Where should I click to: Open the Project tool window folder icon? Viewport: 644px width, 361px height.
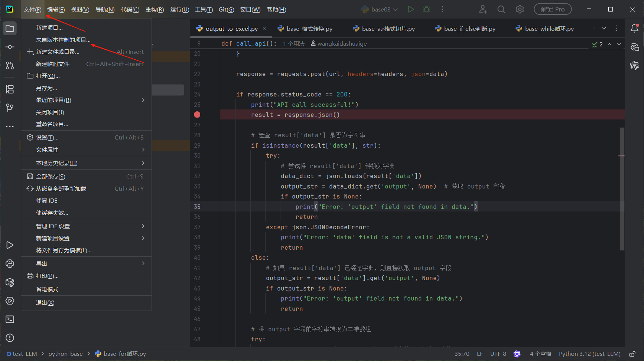10,29
